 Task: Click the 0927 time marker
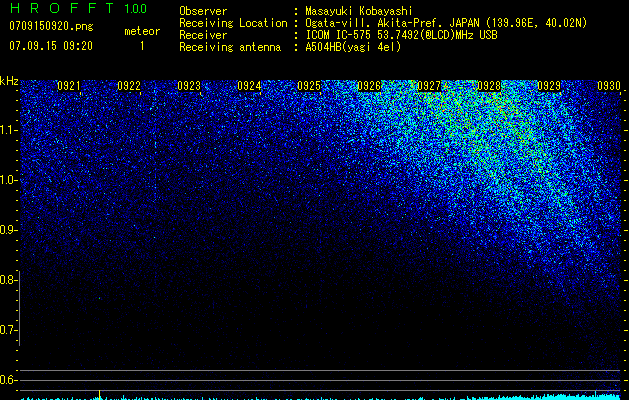(429, 86)
